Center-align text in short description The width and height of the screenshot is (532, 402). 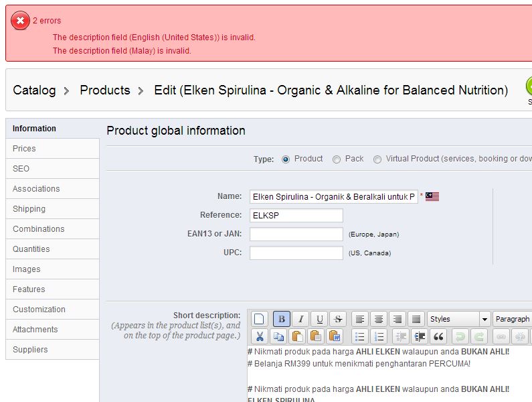click(379, 319)
